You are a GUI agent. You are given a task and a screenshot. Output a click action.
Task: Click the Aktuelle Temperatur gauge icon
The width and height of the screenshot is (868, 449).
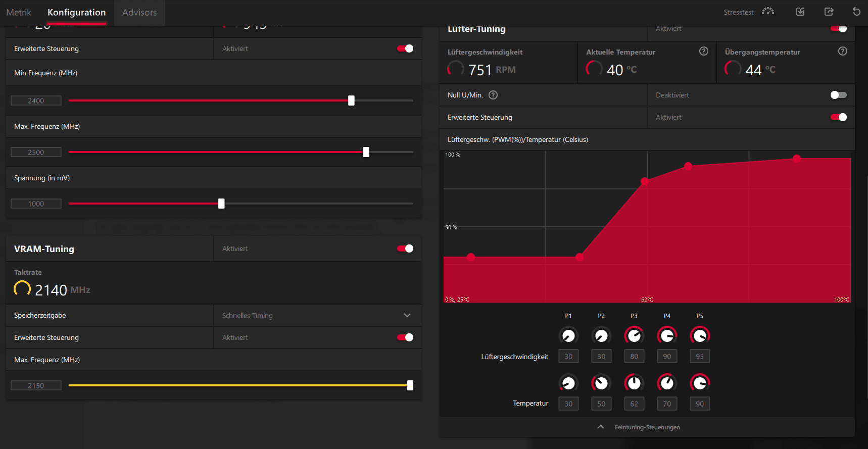pos(594,69)
